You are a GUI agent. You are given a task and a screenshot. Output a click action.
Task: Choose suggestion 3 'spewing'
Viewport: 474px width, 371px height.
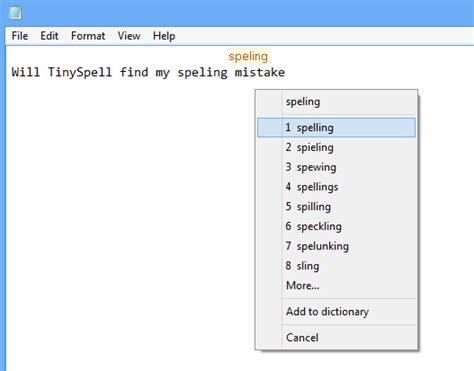[336, 167]
